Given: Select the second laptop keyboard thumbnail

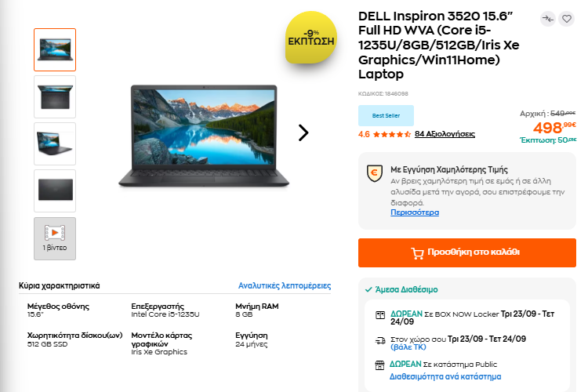Looking at the screenshot, I should point(55,96).
